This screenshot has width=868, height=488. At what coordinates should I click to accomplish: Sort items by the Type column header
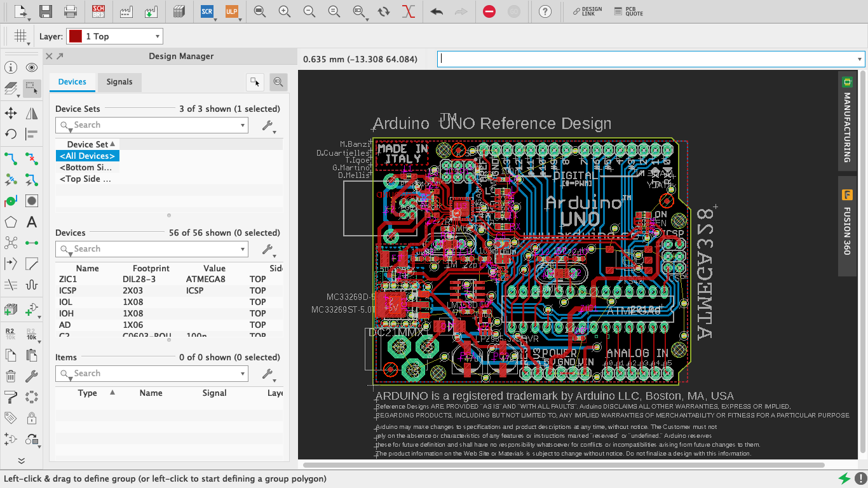coord(88,393)
